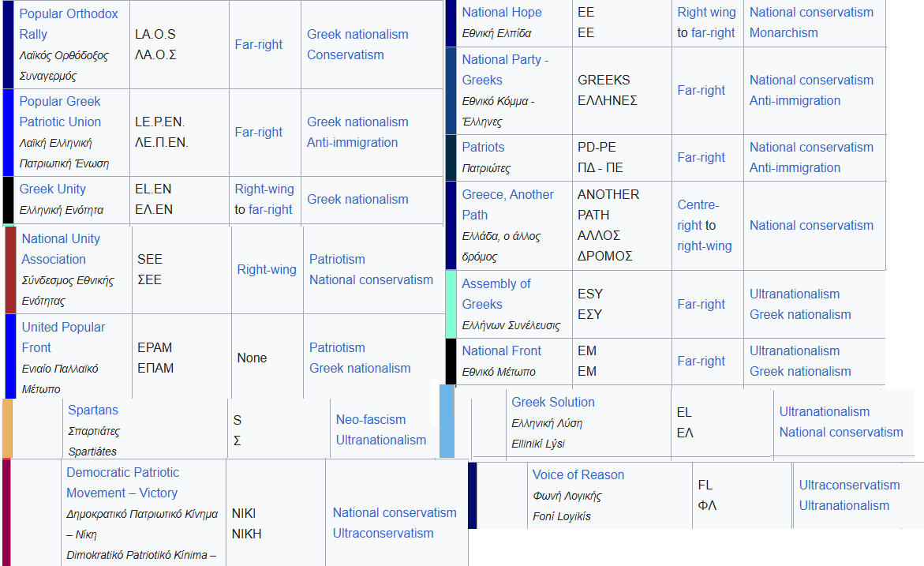Click Patriotism in National Unity Association row

(x=337, y=260)
